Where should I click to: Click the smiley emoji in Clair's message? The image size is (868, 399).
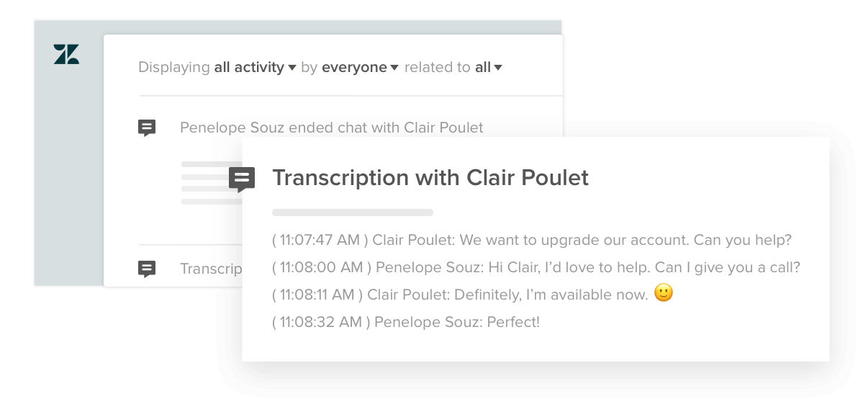click(664, 293)
